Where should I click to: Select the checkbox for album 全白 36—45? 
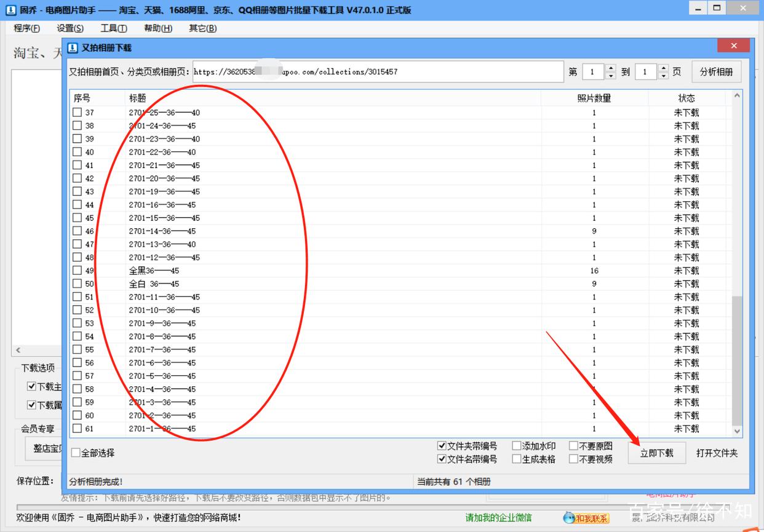coord(78,284)
